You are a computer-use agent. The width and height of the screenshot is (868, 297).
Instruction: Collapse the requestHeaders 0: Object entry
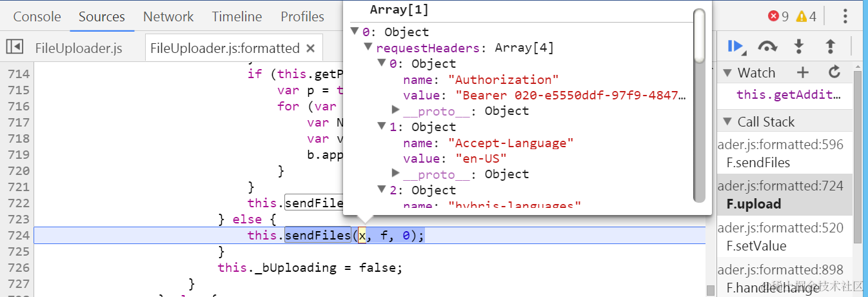(x=381, y=63)
